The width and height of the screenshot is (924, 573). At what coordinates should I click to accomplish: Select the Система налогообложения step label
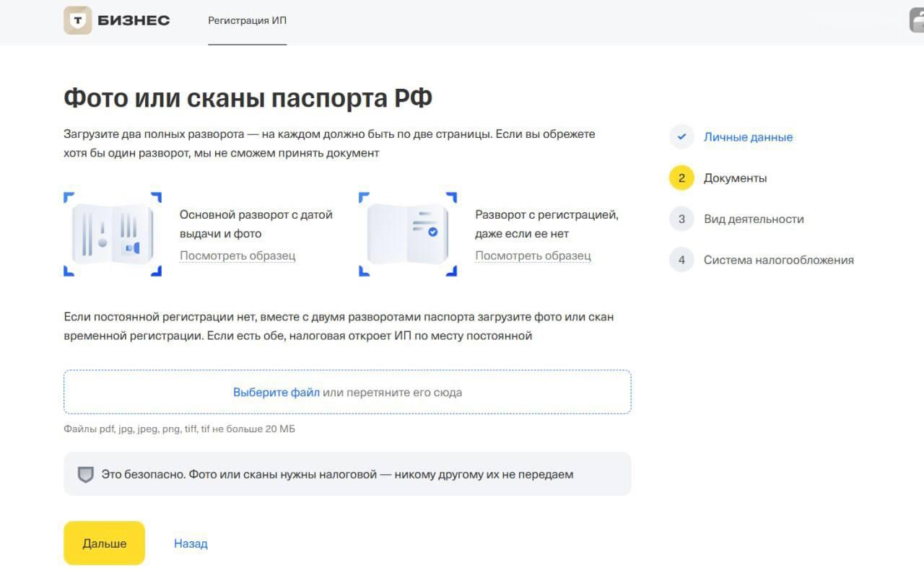coord(778,261)
